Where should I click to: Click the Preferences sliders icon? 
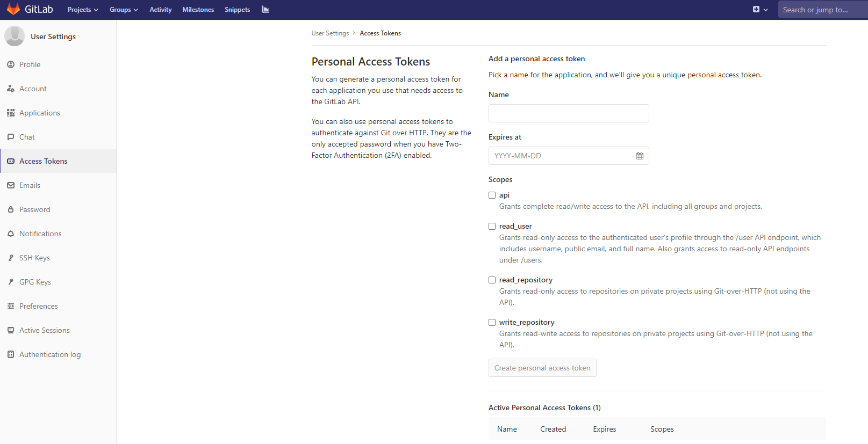click(11, 306)
